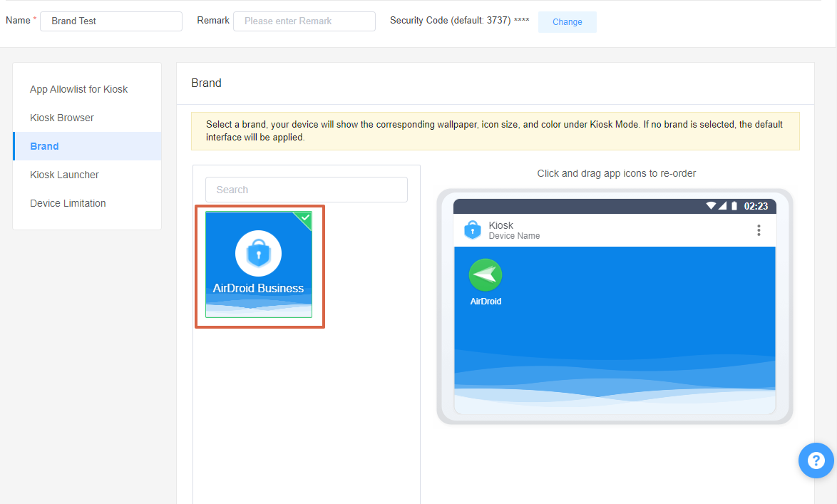Click the brand Search box
This screenshot has height=504, width=837.
307,190
